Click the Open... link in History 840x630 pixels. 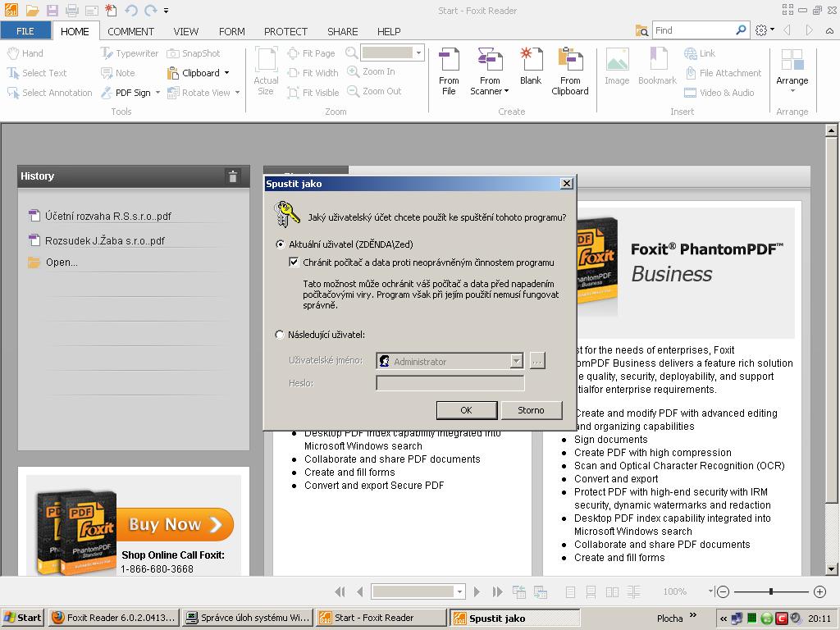62,262
